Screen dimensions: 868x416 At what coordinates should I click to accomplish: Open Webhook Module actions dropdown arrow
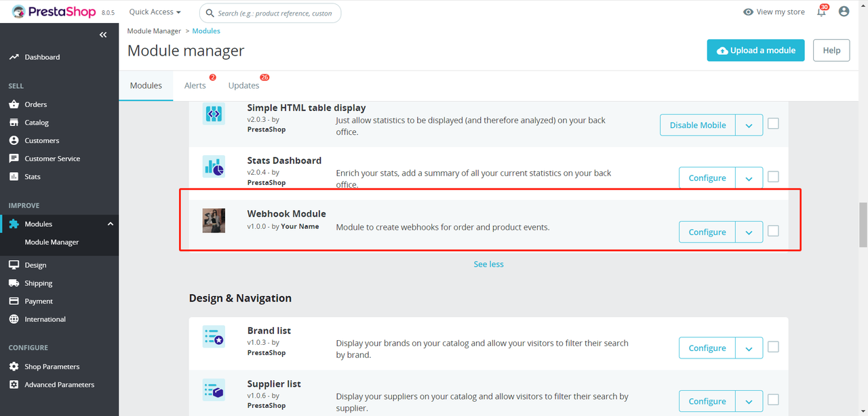[749, 232]
